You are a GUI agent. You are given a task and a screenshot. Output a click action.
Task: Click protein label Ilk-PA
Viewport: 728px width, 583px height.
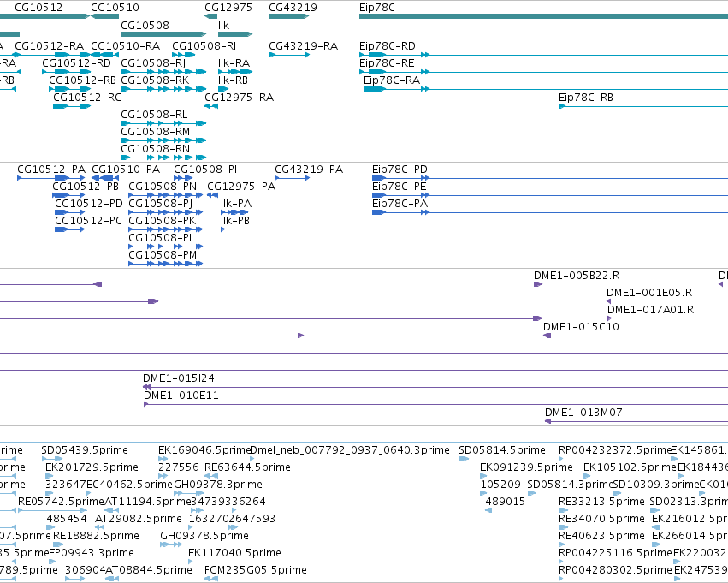[x=236, y=204]
